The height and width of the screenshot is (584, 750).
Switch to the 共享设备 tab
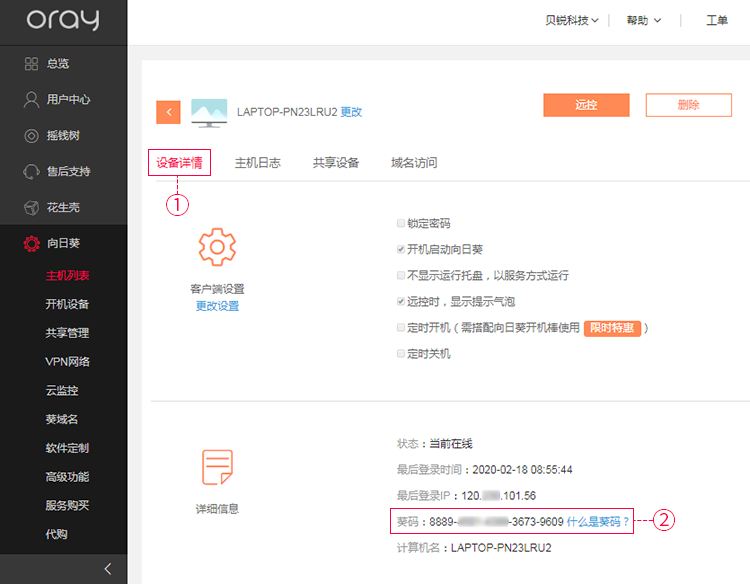336,163
